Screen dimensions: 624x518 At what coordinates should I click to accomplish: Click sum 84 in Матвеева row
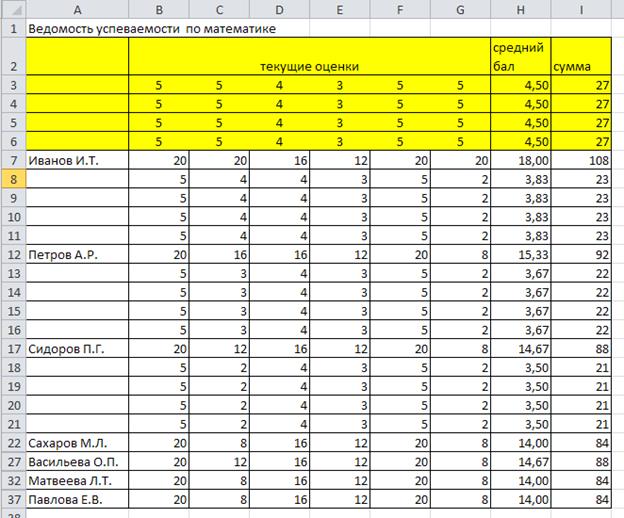tap(581, 481)
